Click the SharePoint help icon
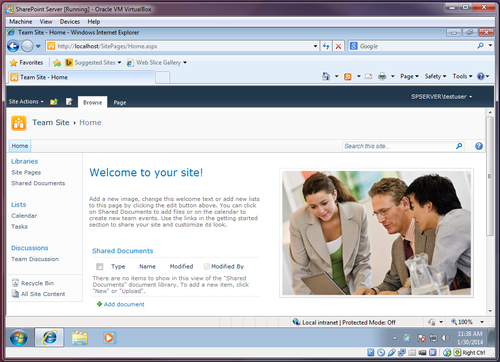500x362 pixels. pyautogui.click(x=479, y=146)
